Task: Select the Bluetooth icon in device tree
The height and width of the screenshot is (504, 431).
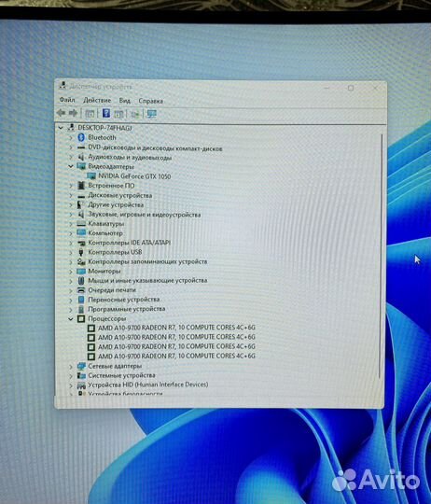Action: (81, 137)
